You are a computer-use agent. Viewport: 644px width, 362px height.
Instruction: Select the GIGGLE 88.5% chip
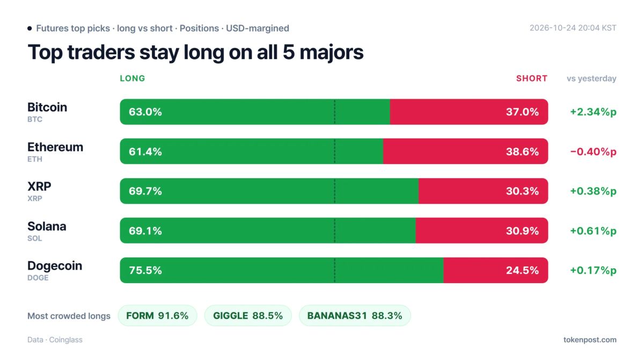248,315
